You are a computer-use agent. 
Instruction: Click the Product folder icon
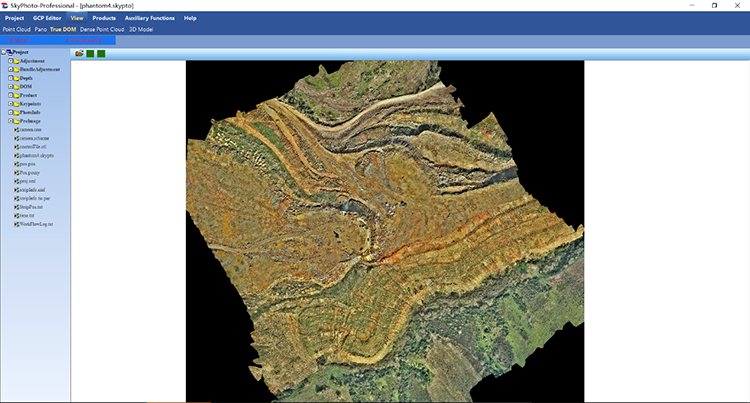pos(16,96)
